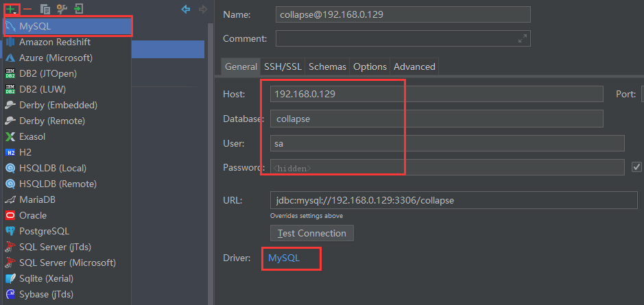This screenshot has height=305, width=644.
Task: Switch to the Options tab
Action: (x=370, y=66)
